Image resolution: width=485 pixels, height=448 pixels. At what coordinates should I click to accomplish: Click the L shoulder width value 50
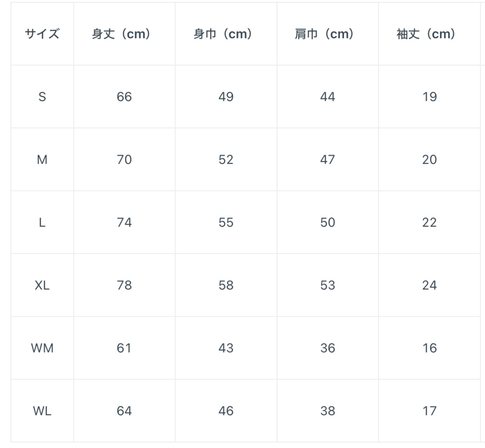coord(328,222)
